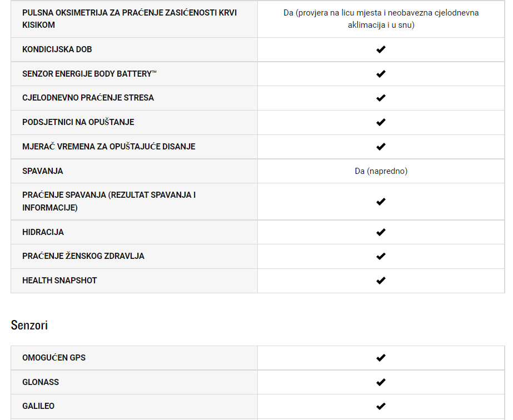Click checkmark beside Cjelodnevno praćenje stresa
This screenshot has height=420, width=513.
tap(381, 98)
